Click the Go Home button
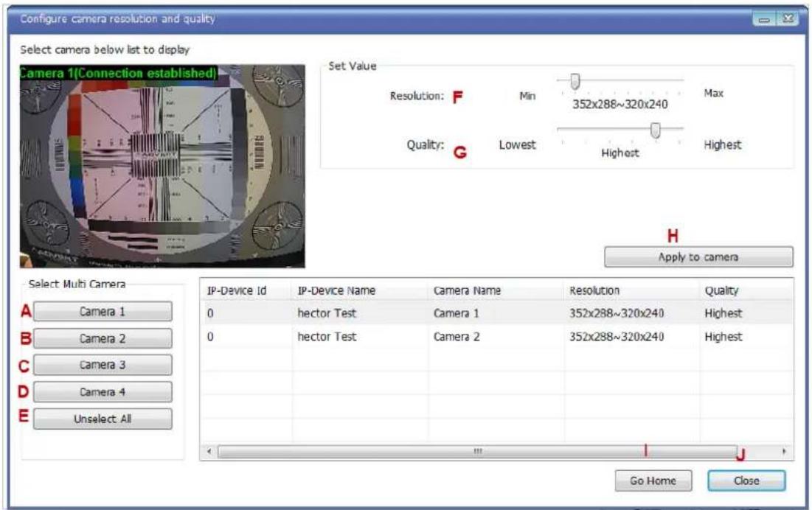812x510 pixels. tap(653, 481)
